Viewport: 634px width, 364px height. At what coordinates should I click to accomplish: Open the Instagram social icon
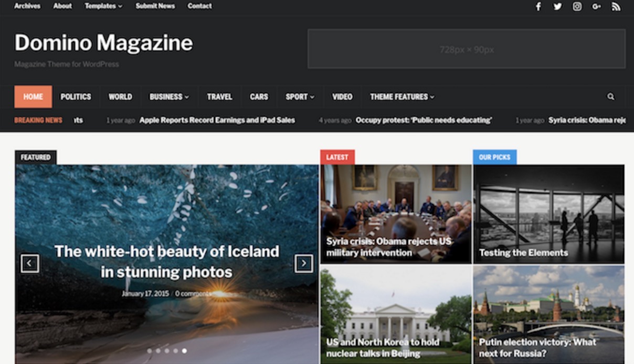coord(577,7)
